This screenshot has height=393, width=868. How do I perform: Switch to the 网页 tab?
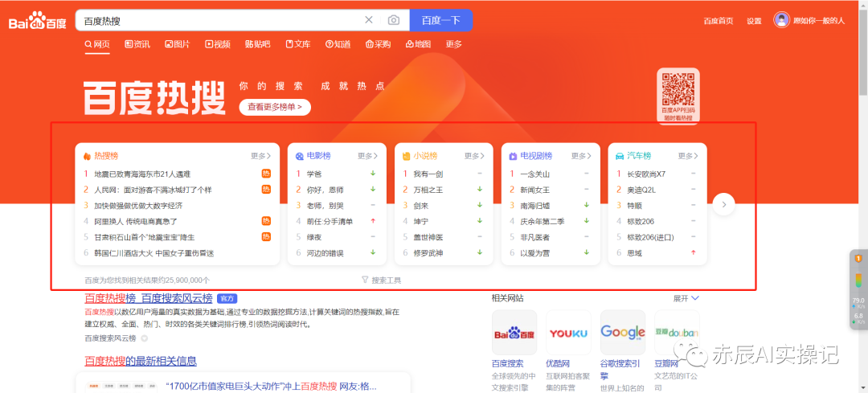(x=97, y=44)
